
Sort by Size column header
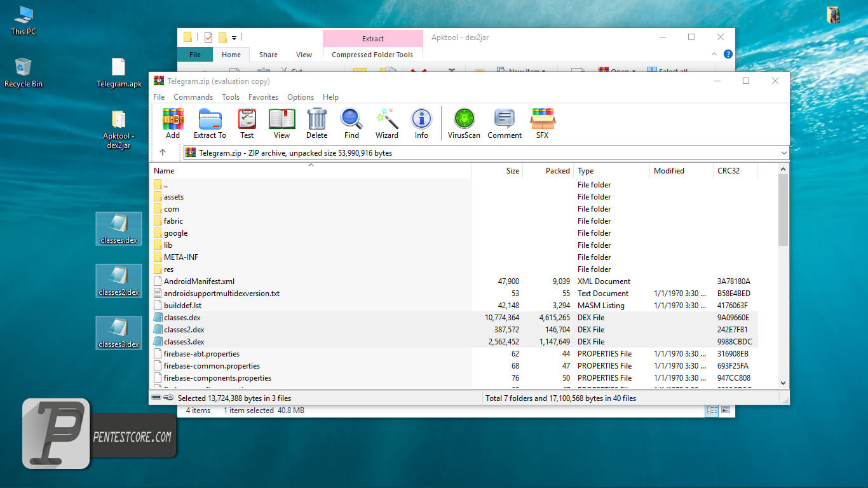pyautogui.click(x=498, y=170)
